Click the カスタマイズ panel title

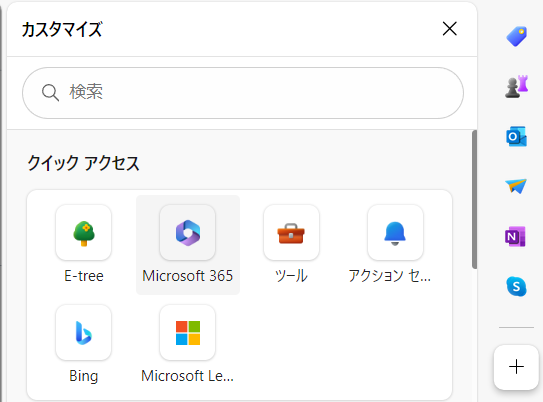pos(62,29)
